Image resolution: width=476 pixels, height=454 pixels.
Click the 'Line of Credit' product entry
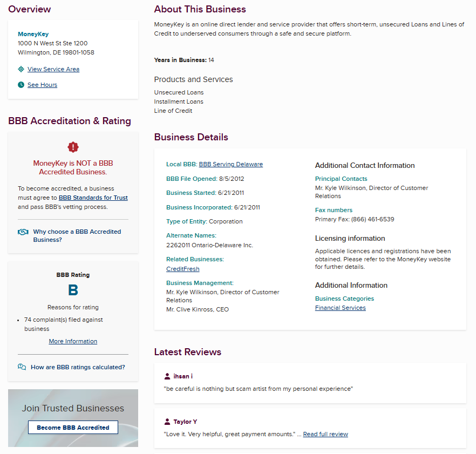pos(173,111)
